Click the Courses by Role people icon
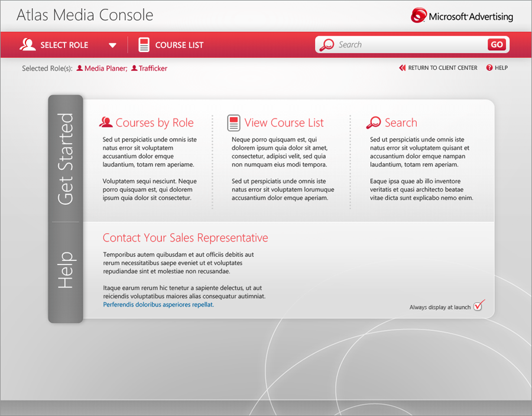The image size is (532, 416). point(106,122)
